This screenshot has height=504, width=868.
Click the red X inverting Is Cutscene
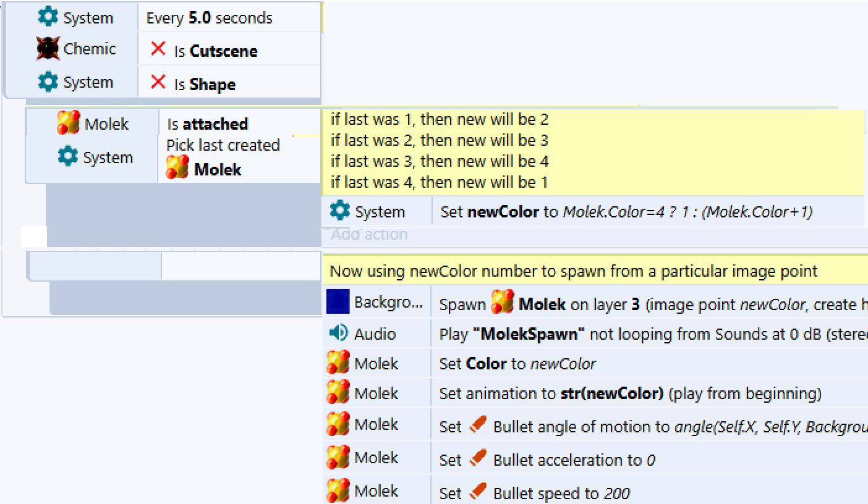click(x=158, y=48)
